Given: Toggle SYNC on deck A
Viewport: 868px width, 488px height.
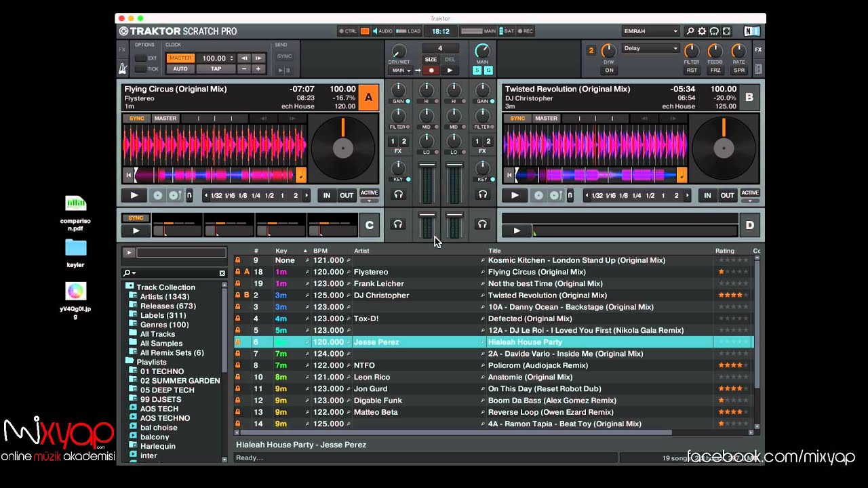Looking at the screenshot, I should (x=137, y=119).
